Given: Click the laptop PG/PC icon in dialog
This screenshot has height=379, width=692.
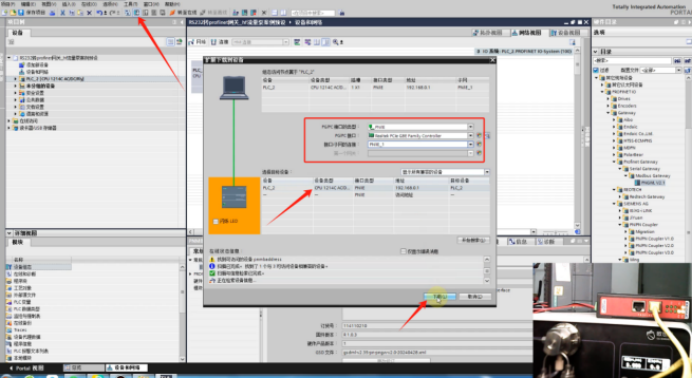Looking at the screenshot, I should (234, 88).
